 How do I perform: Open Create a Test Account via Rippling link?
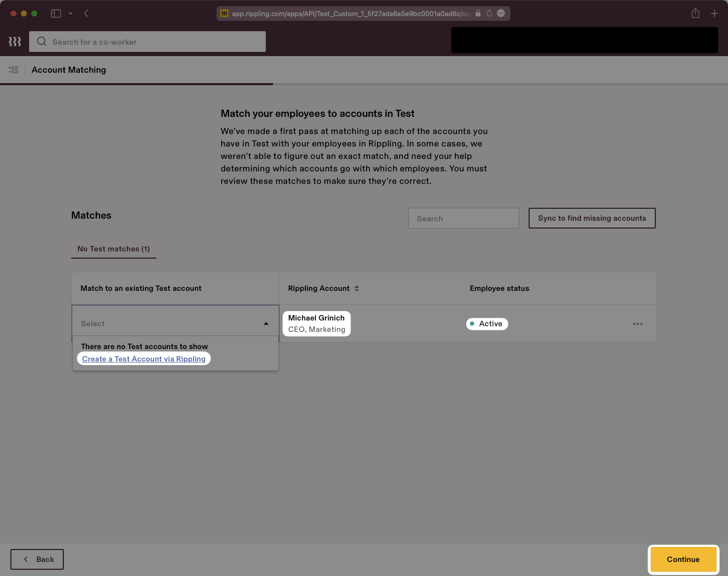click(x=144, y=358)
